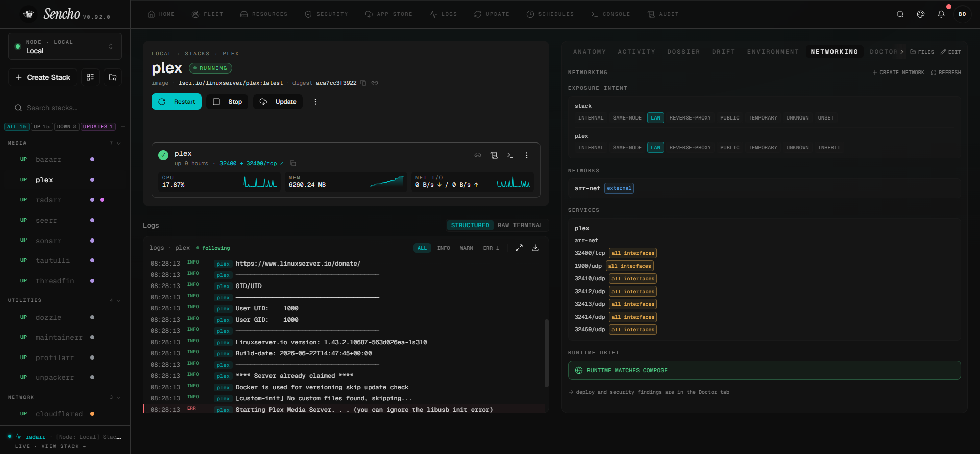Open the folder import icon
Image resolution: width=980 pixels, height=454 pixels.
[x=113, y=77]
